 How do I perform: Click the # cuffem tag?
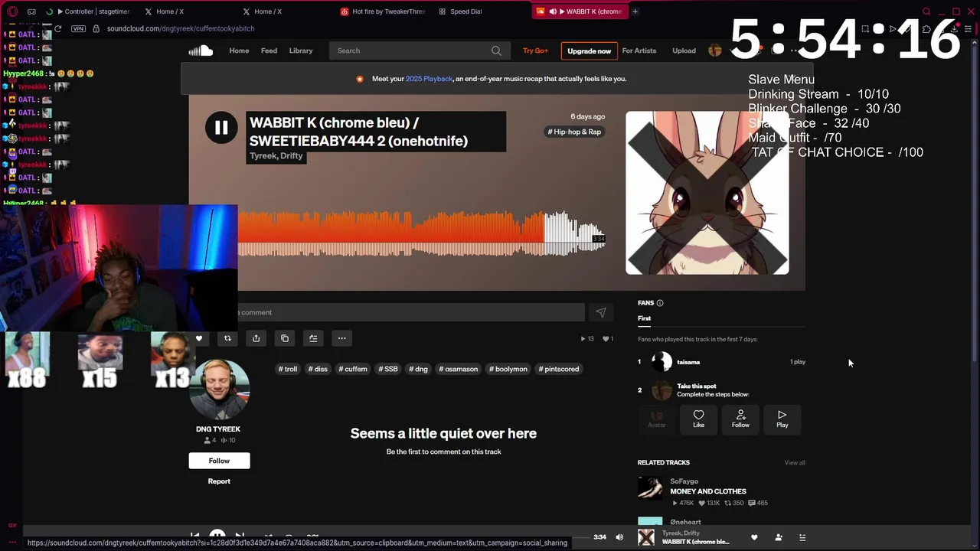353,369
